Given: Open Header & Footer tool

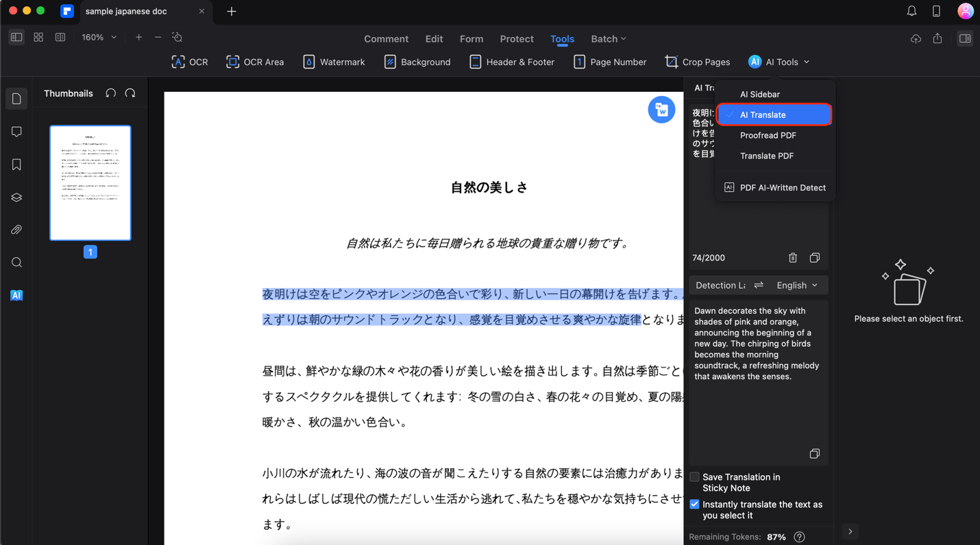Looking at the screenshot, I should (512, 62).
